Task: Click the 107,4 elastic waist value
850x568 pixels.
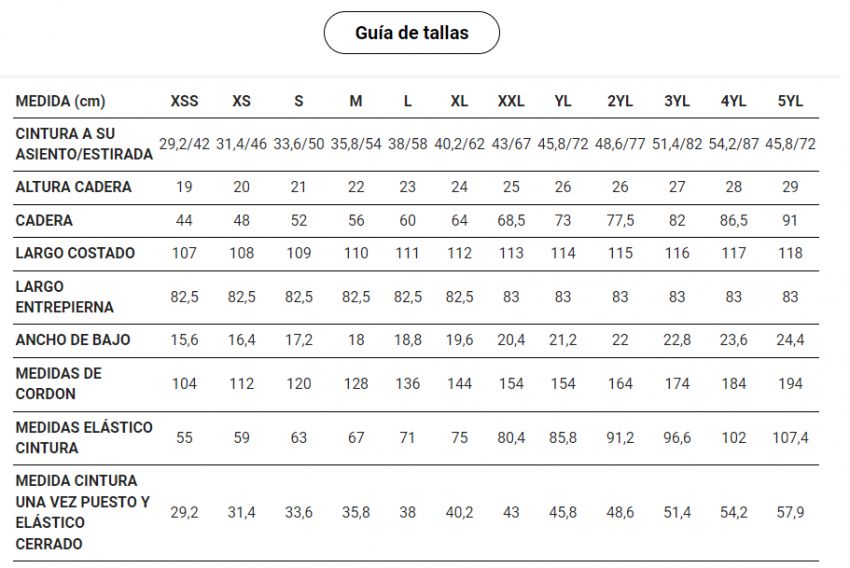Action: click(790, 437)
